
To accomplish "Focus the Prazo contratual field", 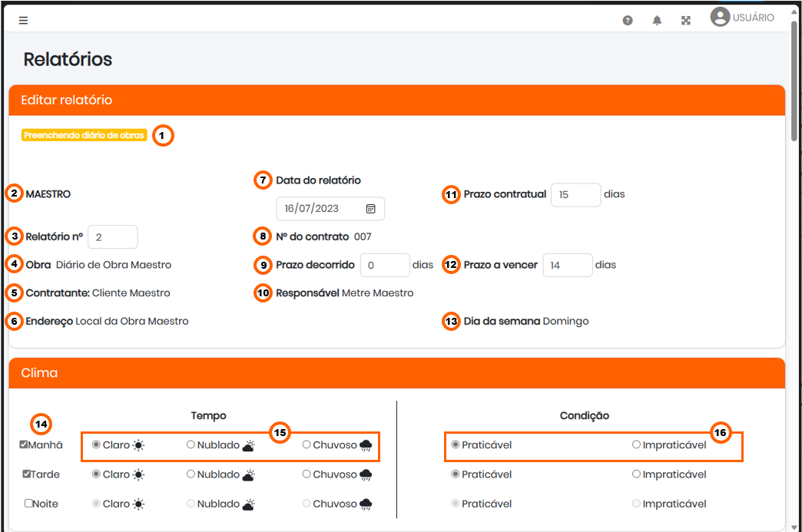I will (576, 195).
